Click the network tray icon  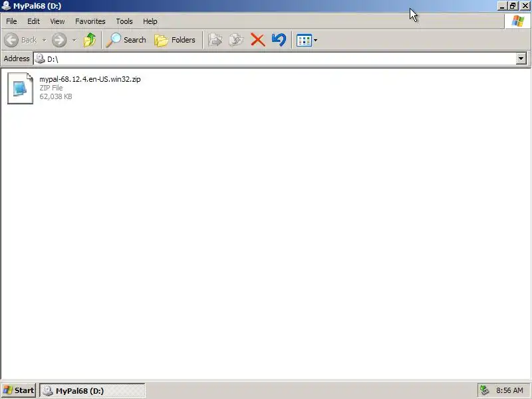point(485,390)
